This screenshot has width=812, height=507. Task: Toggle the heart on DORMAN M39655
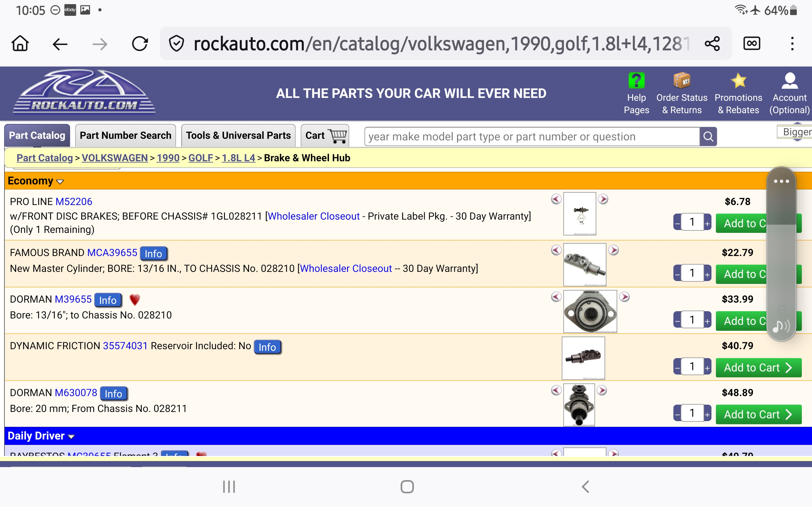(134, 299)
